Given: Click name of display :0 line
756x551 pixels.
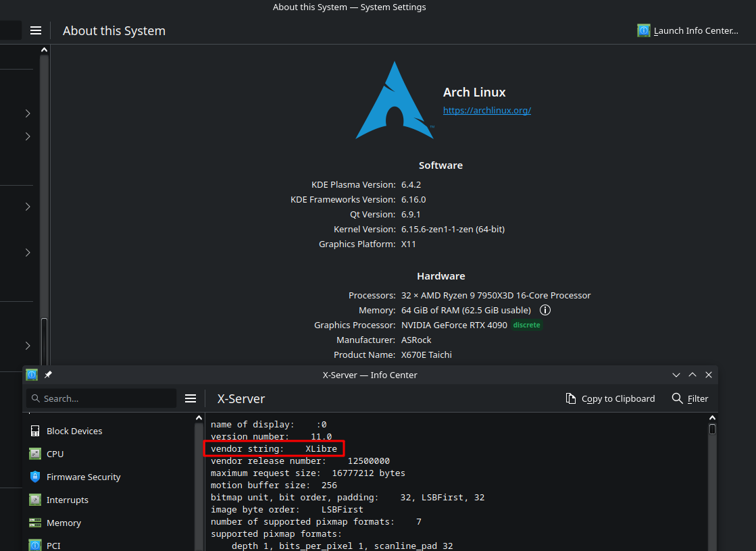Looking at the screenshot, I should 269,425.
